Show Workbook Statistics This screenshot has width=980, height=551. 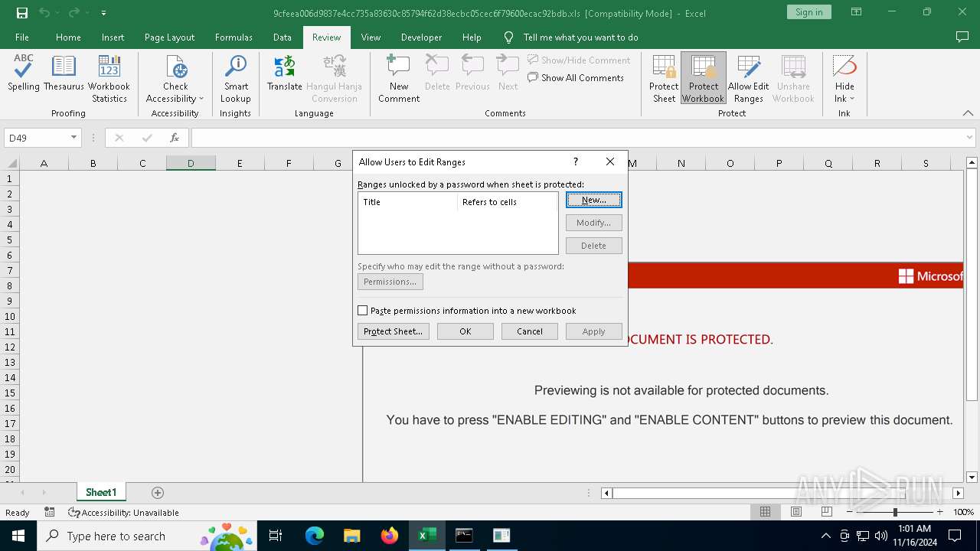pos(109,79)
